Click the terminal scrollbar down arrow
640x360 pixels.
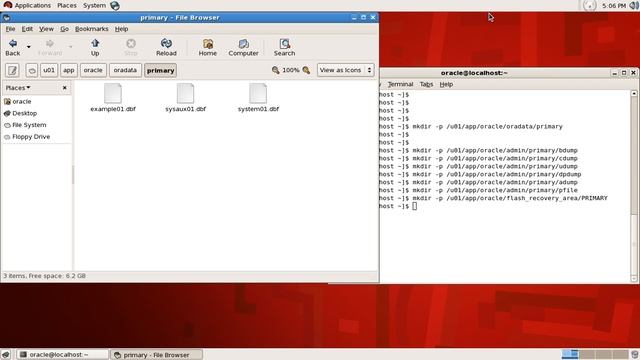634,278
